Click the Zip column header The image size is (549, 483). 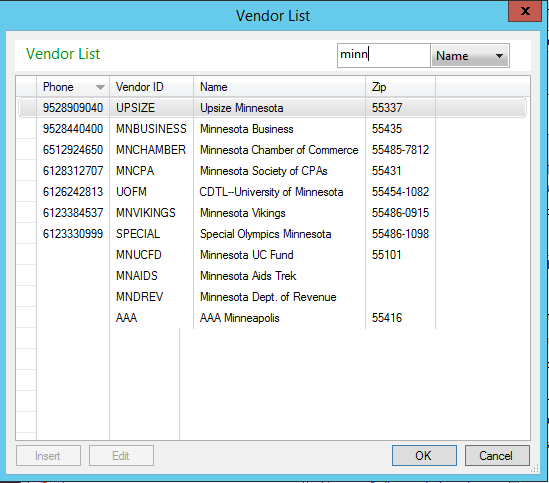tap(400, 87)
